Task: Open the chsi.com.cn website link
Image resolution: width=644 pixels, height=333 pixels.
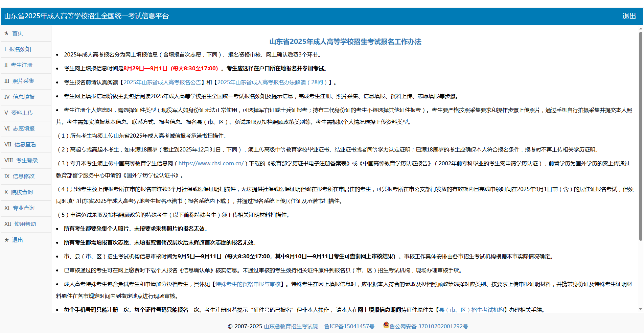Action: pyautogui.click(x=211, y=163)
